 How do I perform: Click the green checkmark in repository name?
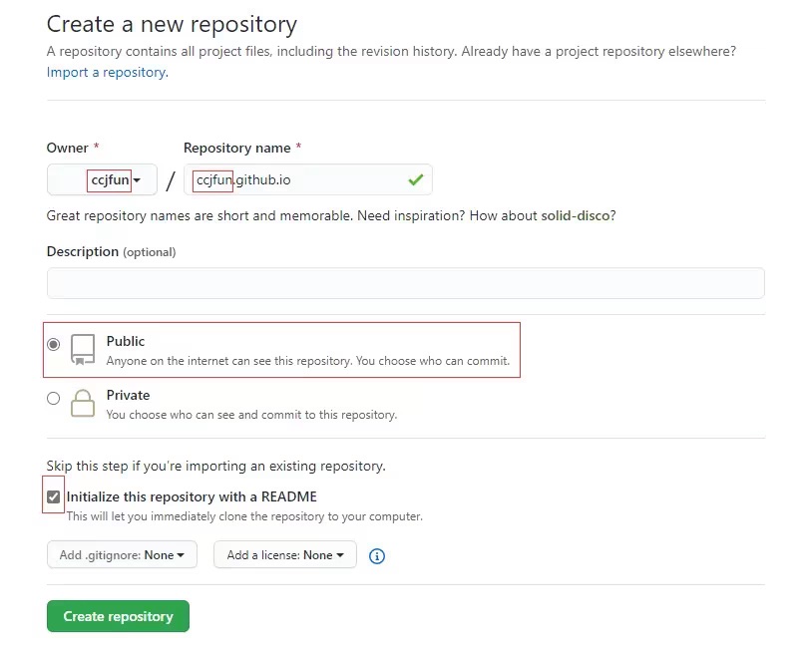(415, 179)
